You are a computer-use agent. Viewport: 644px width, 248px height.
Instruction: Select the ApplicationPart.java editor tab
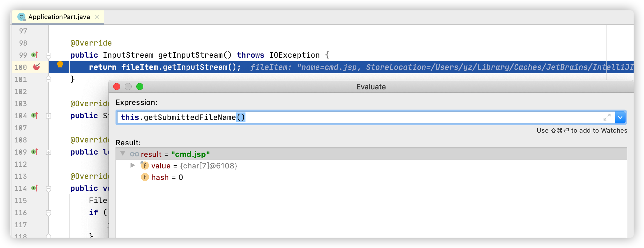[59, 17]
